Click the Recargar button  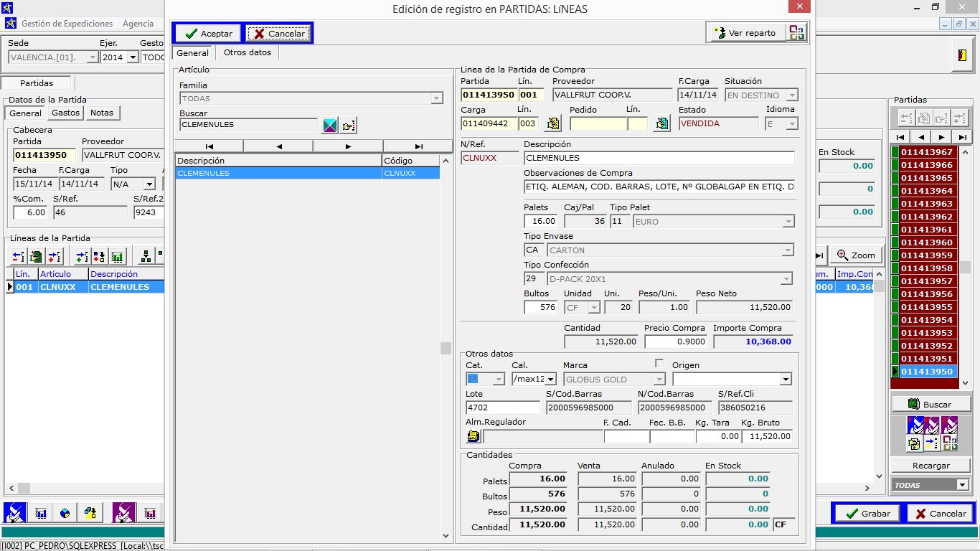click(x=930, y=466)
